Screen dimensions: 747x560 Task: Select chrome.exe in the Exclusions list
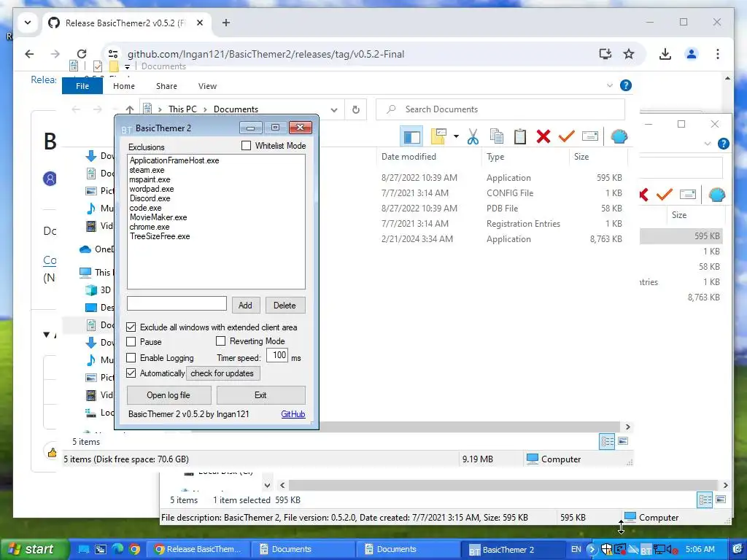(150, 227)
